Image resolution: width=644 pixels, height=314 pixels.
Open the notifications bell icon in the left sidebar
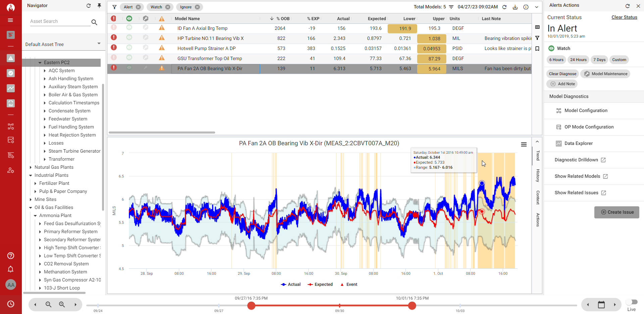pos(10,269)
